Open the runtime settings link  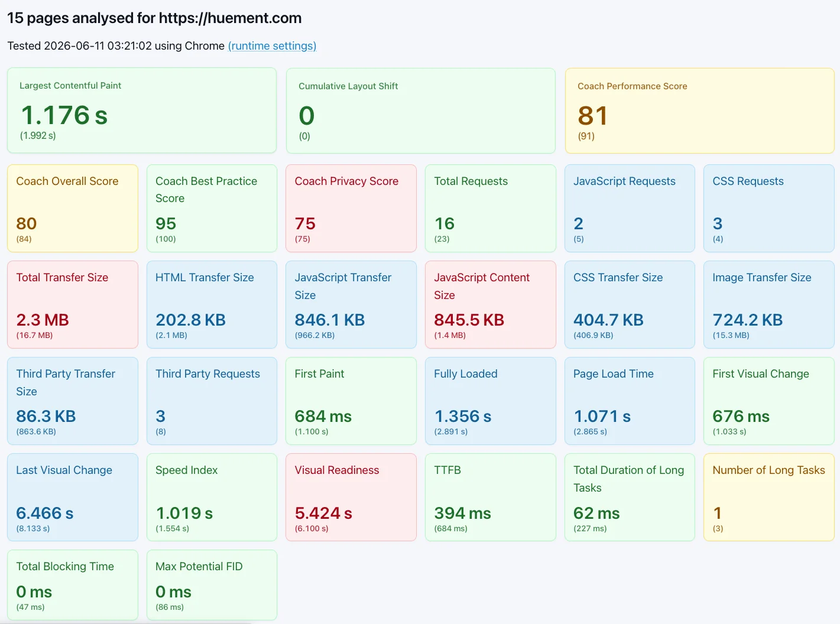[x=272, y=46]
